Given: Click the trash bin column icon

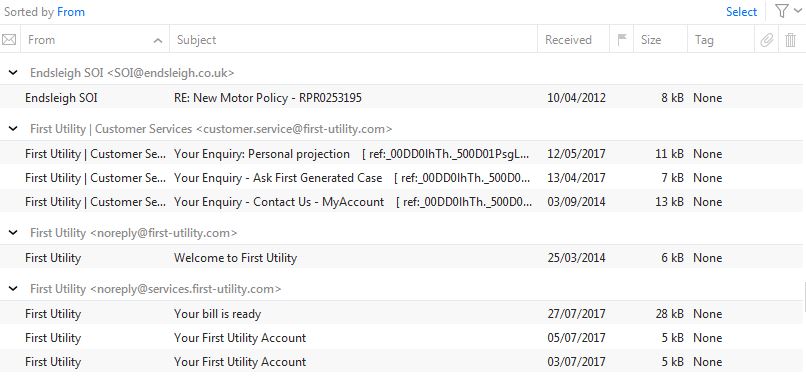Looking at the screenshot, I should point(791,40).
